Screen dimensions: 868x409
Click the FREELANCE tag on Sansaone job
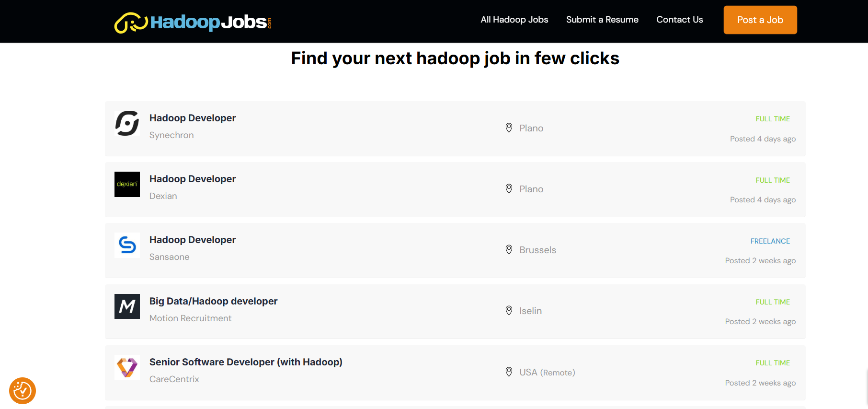click(x=770, y=241)
